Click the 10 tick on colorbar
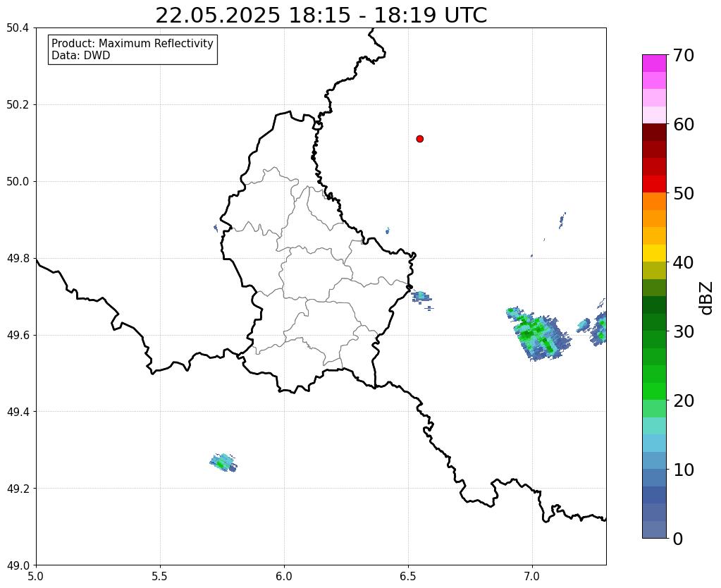 click(684, 470)
